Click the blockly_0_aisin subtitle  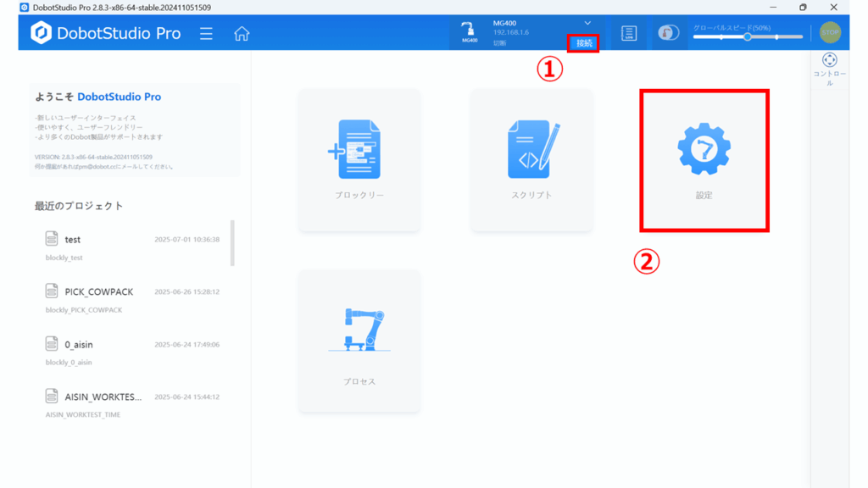click(x=69, y=363)
